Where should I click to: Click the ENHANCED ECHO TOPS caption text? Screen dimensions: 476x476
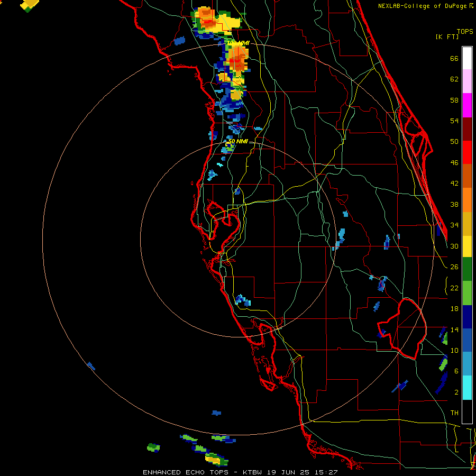[x=186, y=472]
